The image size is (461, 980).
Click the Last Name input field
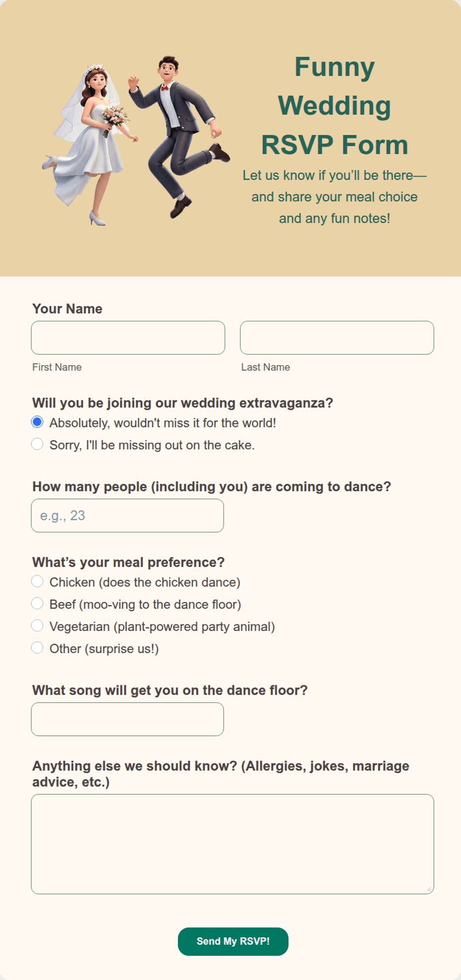click(x=337, y=338)
